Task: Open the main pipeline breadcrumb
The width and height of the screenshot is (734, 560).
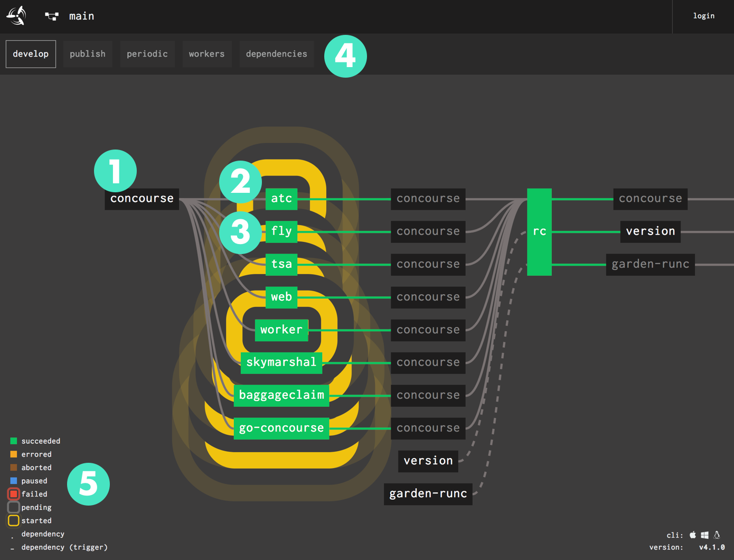Action: pos(82,16)
